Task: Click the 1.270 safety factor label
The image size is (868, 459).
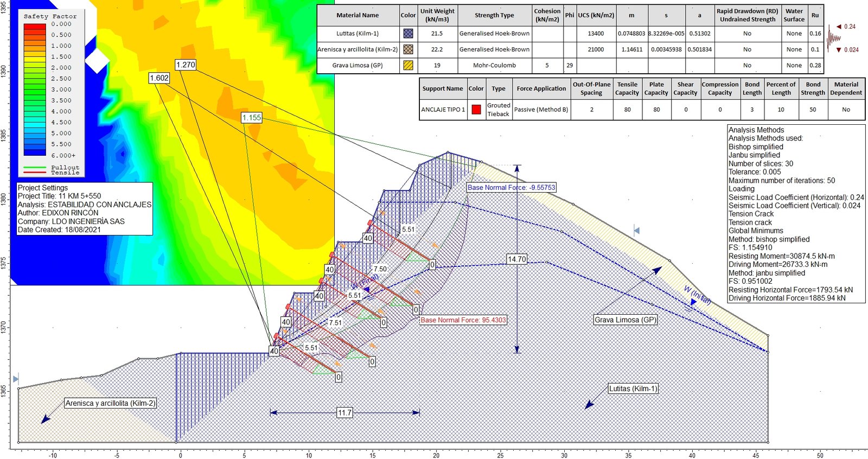Action: click(x=186, y=65)
